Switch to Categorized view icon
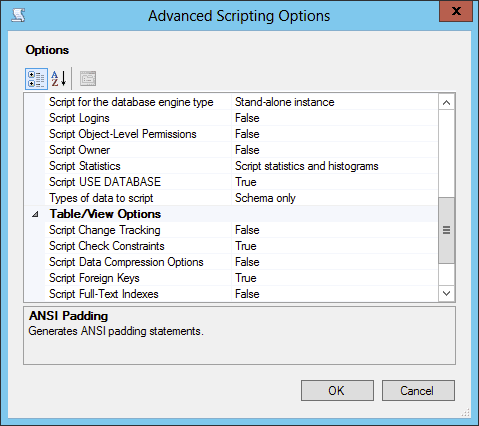Screen dimensions: 479x426 point(36,79)
